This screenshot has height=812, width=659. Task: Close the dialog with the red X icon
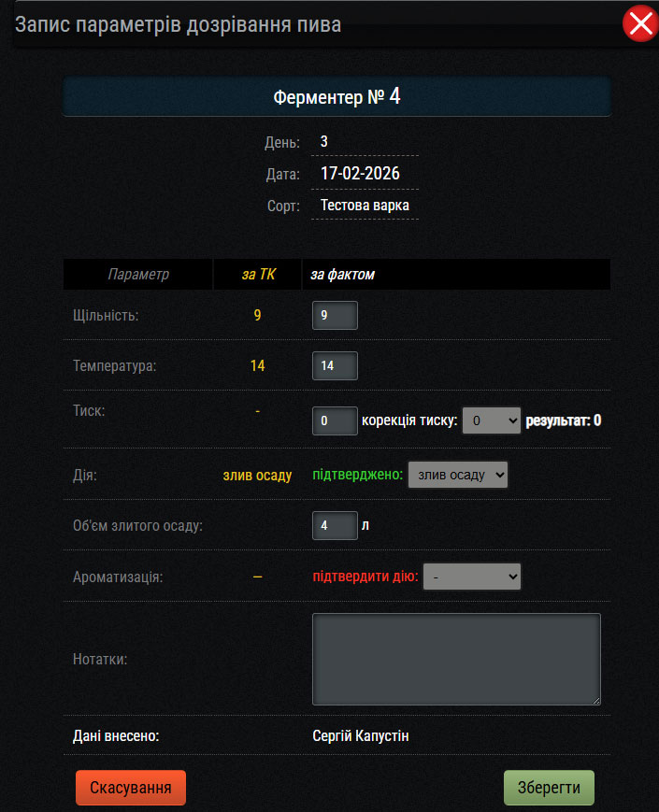tap(640, 24)
